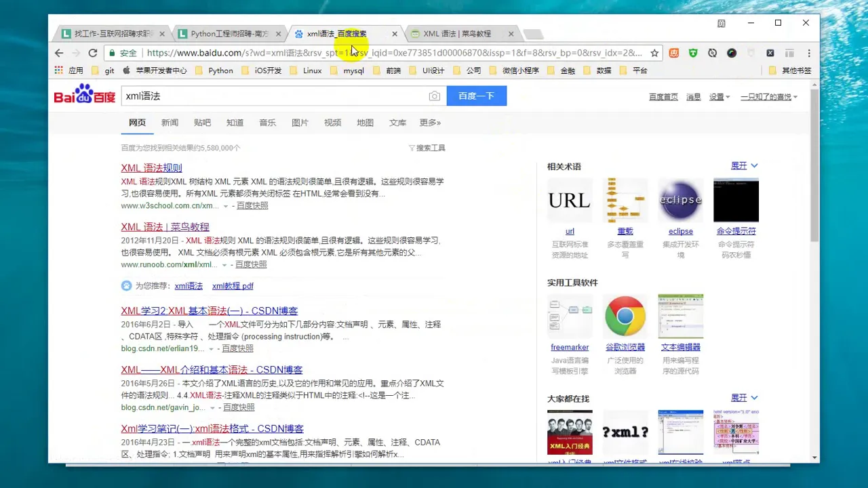The image size is (868, 488).
Task: Click the browser back arrow
Action: click(x=59, y=53)
